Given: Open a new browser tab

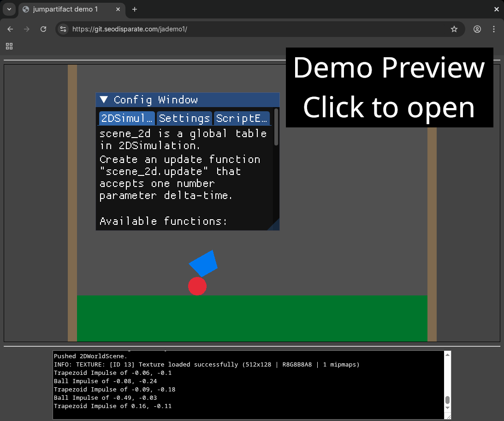Looking at the screenshot, I should 135,9.
